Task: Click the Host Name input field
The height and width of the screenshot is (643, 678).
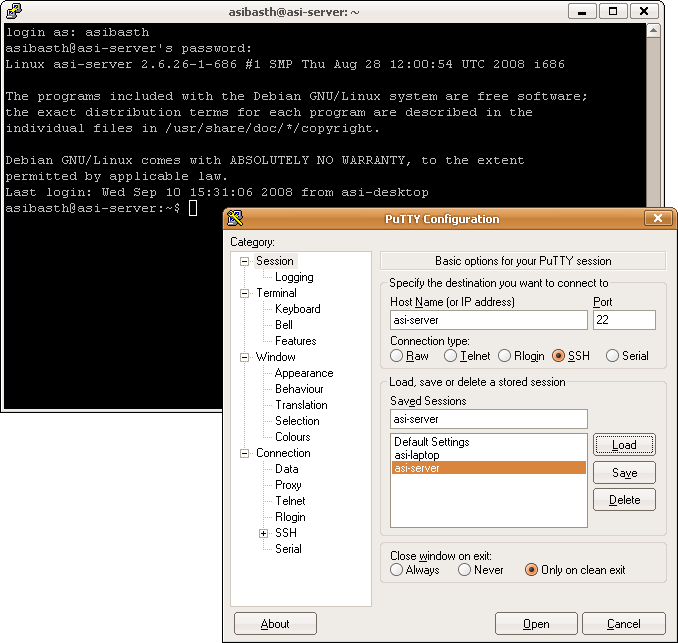Action: [x=489, y=320]
